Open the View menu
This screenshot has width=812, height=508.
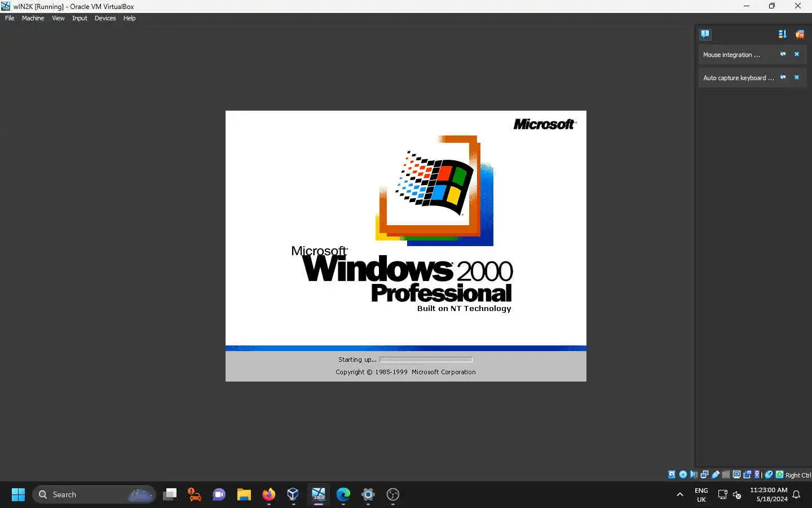58,18
